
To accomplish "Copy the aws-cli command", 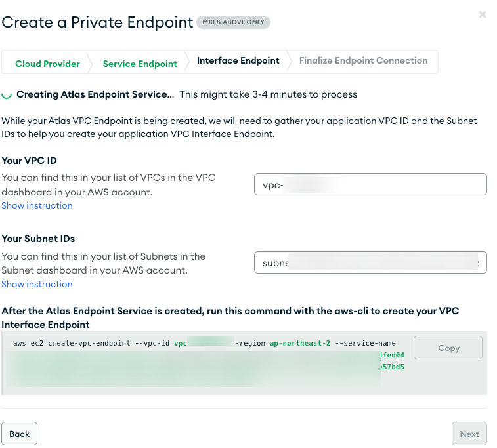I will click(448, 348).
